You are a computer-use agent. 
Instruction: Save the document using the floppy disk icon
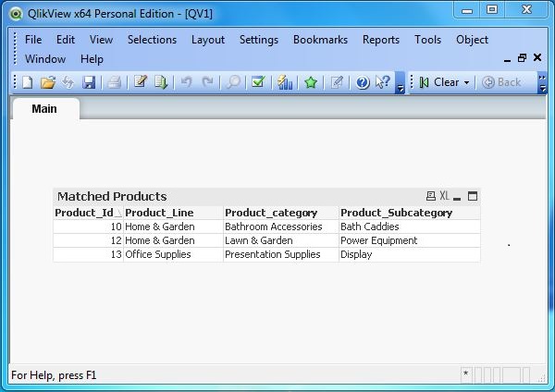[x=89, y=82]
